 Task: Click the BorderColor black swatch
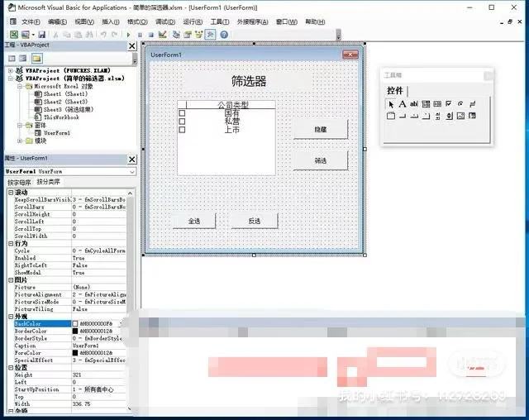(75, 332)
